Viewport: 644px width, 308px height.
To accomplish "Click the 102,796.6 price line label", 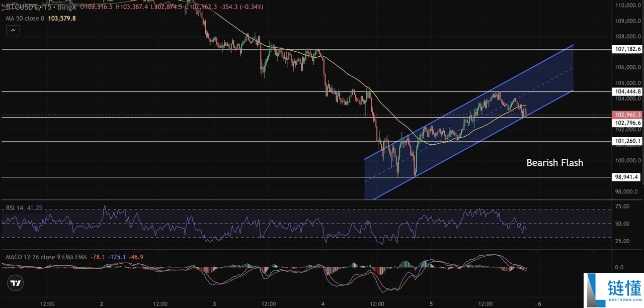I will 627,123.
